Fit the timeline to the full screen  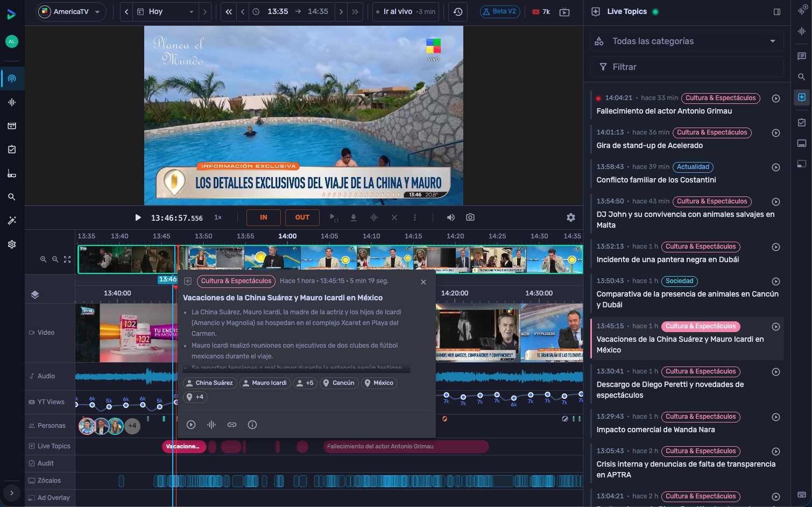click(67, 259)
